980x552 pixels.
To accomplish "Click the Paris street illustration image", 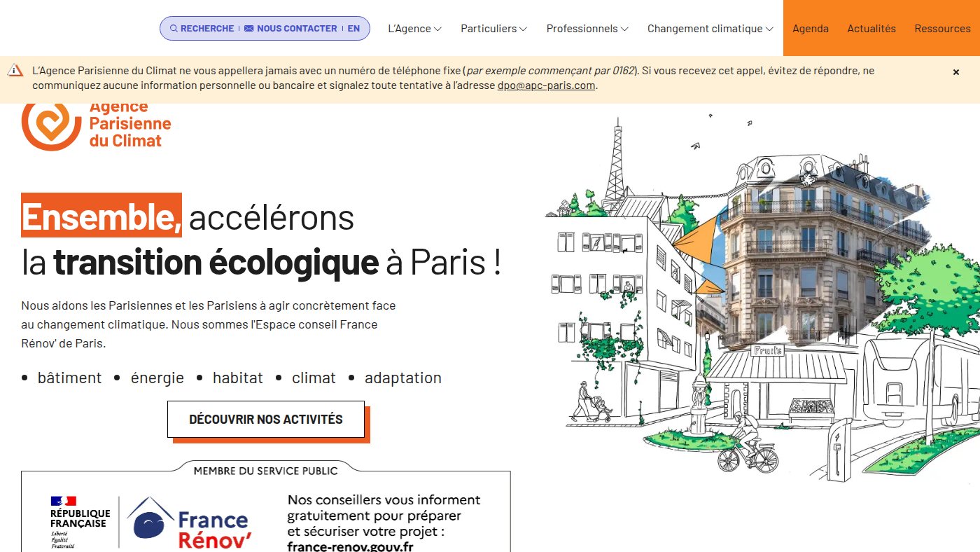I will point(762,298).
